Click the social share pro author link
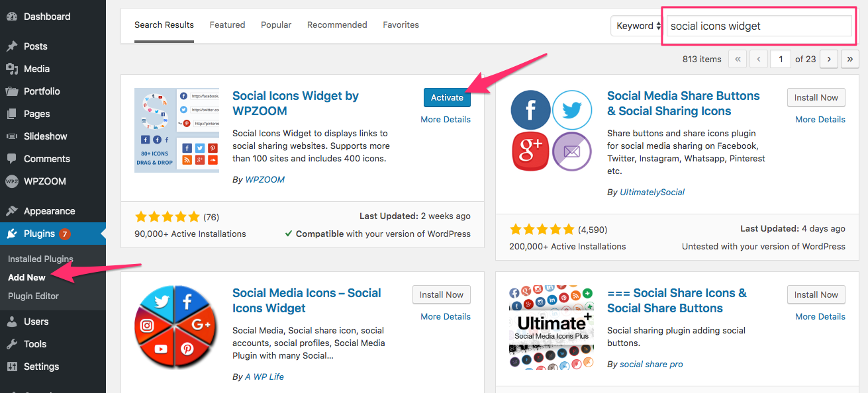This screenshot has height=393, width=868. (651, 364)
